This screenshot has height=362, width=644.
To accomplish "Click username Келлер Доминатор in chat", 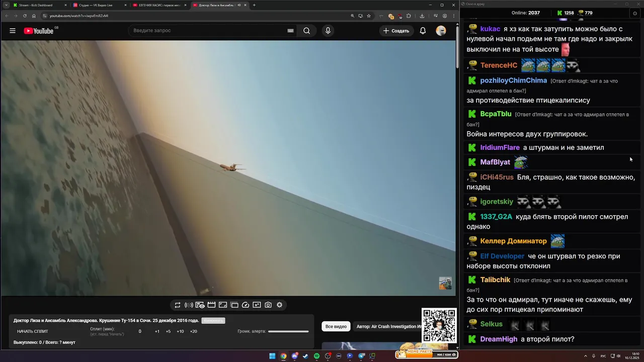I will pyautogui.click(x=513, y=241).
